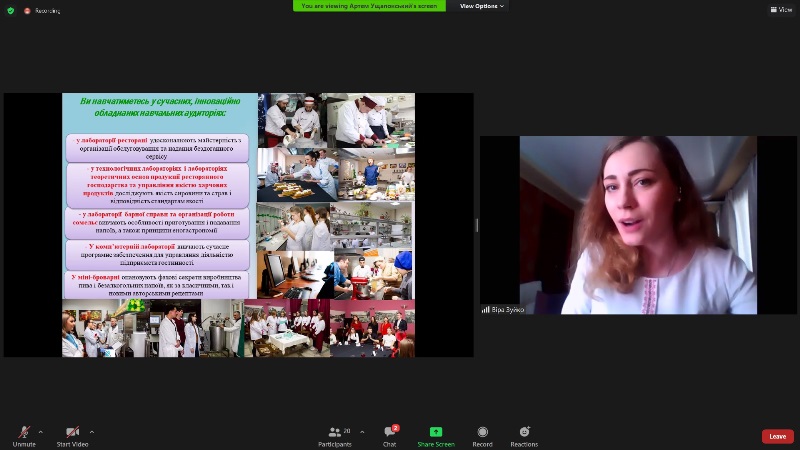Click the green encryption shield icon
This screenshot has width=800, height=450.
click(10, 10)
